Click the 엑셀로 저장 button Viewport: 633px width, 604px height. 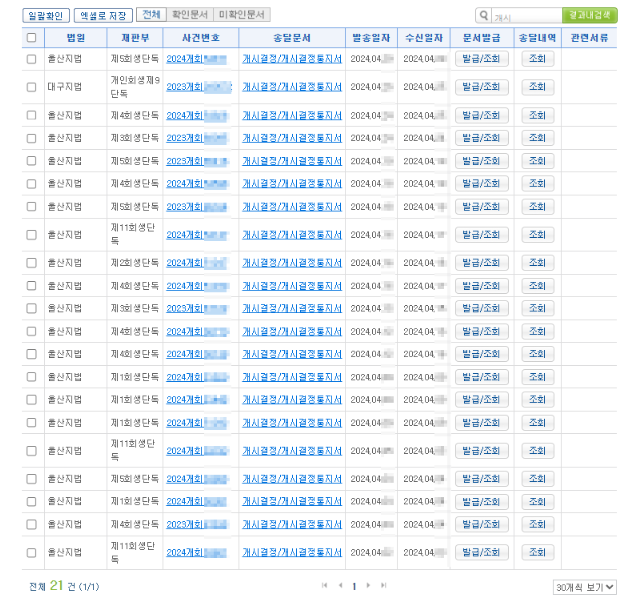pos(103,16)
